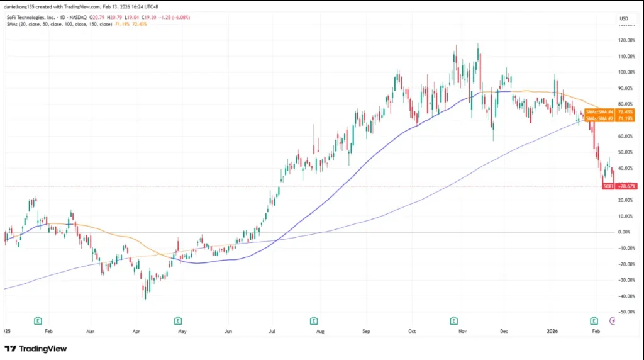
Task: Click the Dec label on time axis
Action: pyautogui.click(x=504, y=331)
